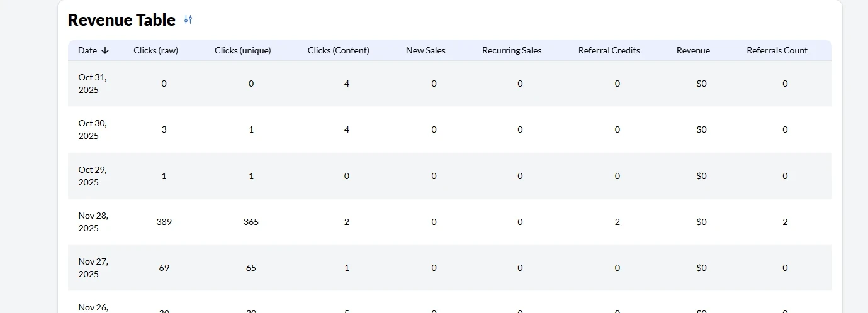Select the Nov 27, 2025 date cell
868x313 pixels.
pyautogui.click(x=93, y=268)
